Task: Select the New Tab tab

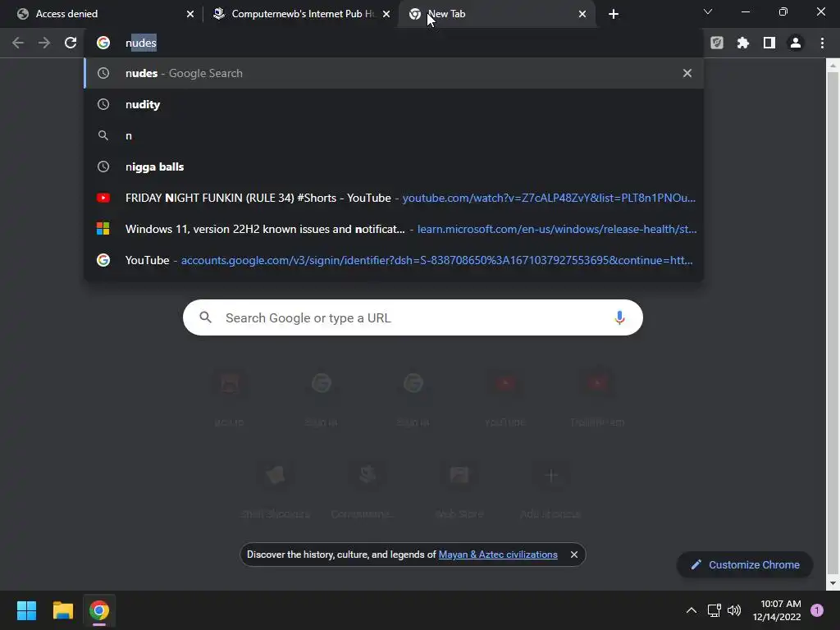Action: coord(497,14)
